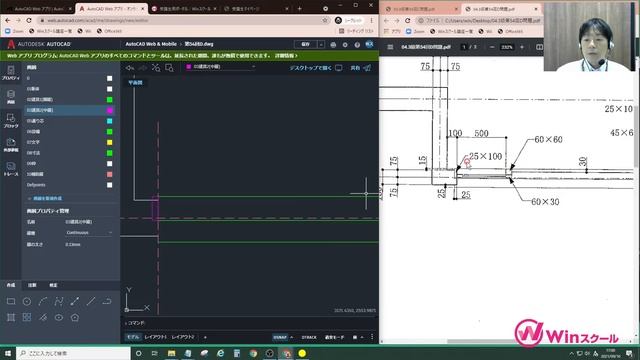Open the Blocks panel in the left sidebar
The width and height of the screenshot is (640, 360).
11,121
